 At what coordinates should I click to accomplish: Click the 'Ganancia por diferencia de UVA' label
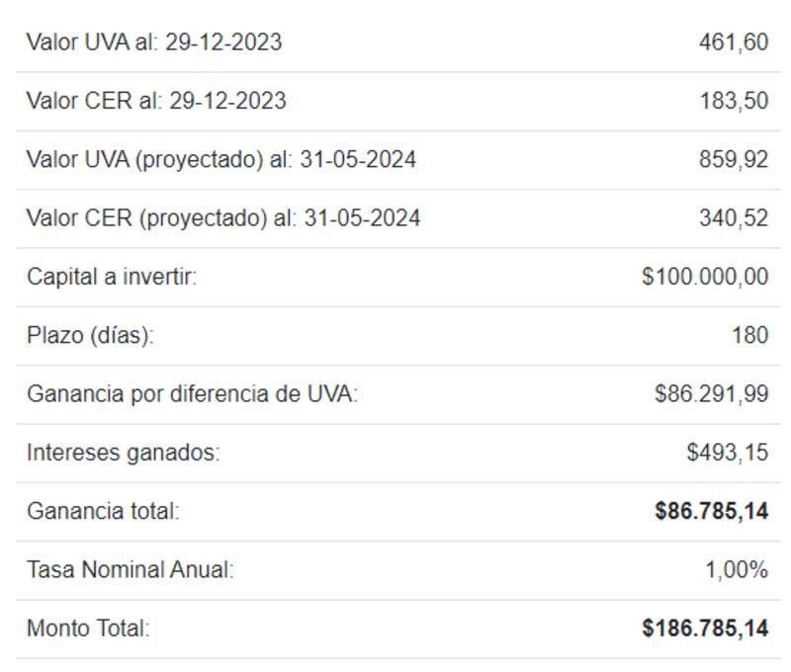(192, 394)
